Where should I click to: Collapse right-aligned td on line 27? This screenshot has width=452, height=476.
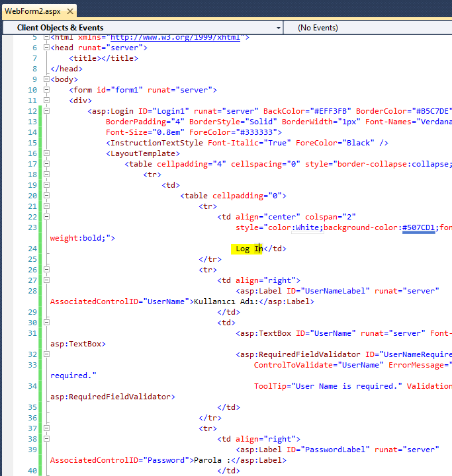46,280
